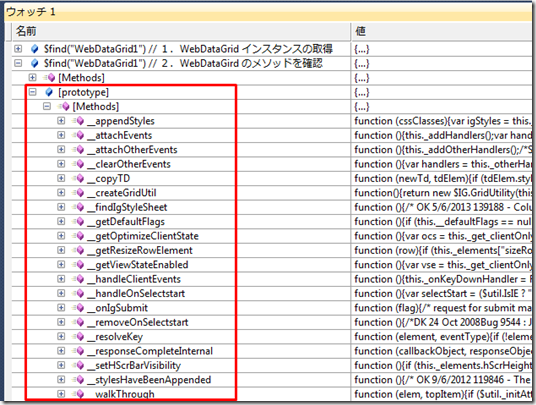Expand the __findIgStyleSheet method
The height and width of the screenshot is (405, 536).
click(61, 207)
